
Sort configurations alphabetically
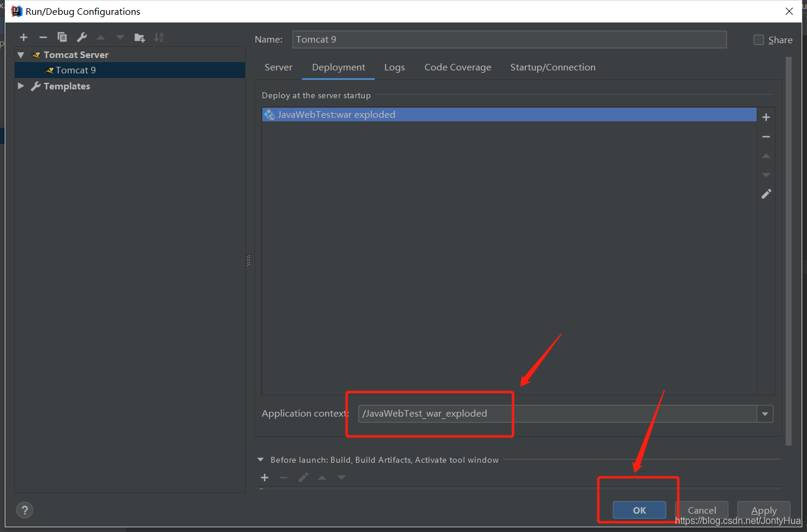pyautogui.click(x=158, y=37)
